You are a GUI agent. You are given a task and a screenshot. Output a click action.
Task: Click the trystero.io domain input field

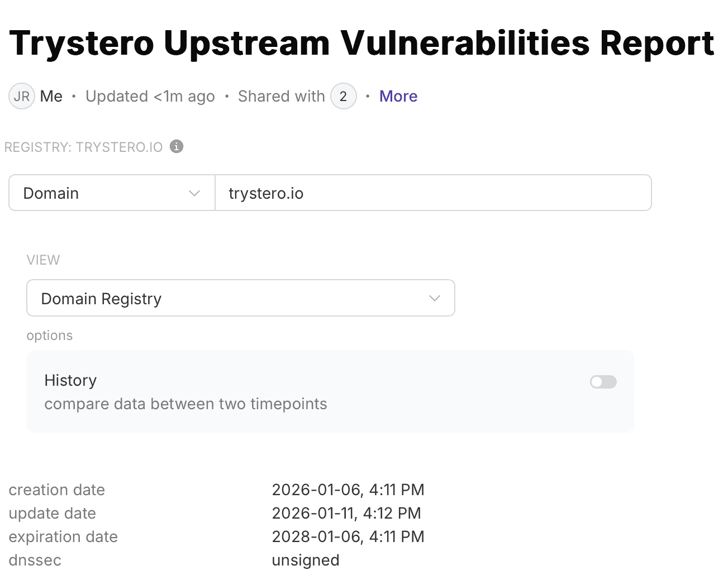coord(433,193)
